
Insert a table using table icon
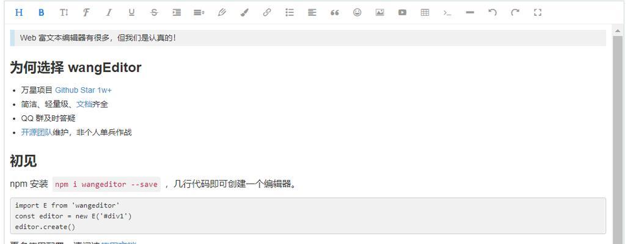425,12
